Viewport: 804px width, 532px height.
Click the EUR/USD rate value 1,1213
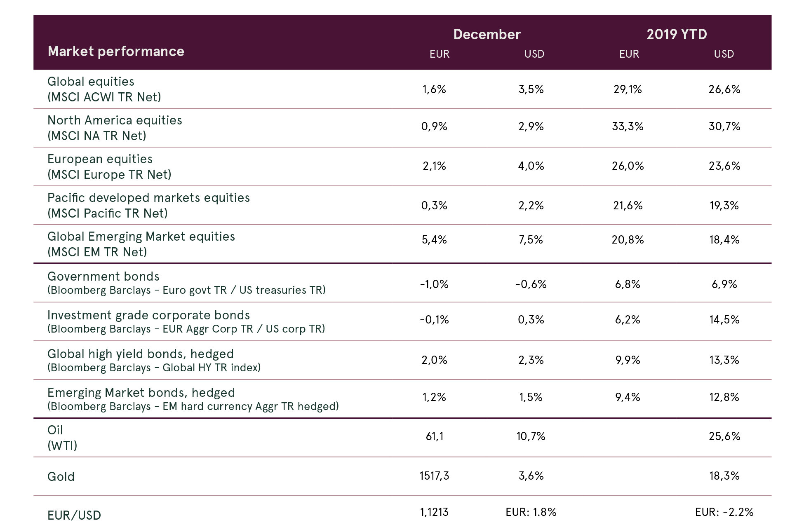coord(434,512)
